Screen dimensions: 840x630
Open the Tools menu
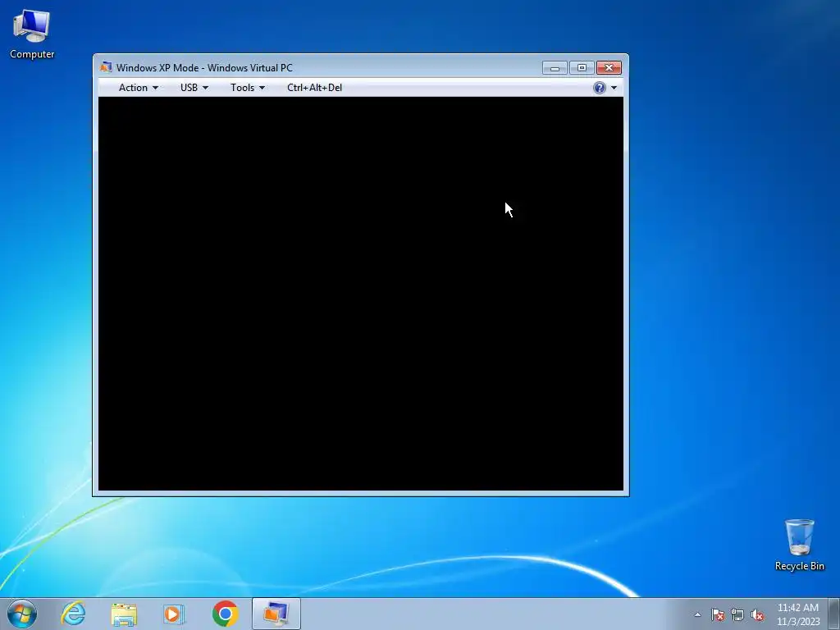point(248,87)
